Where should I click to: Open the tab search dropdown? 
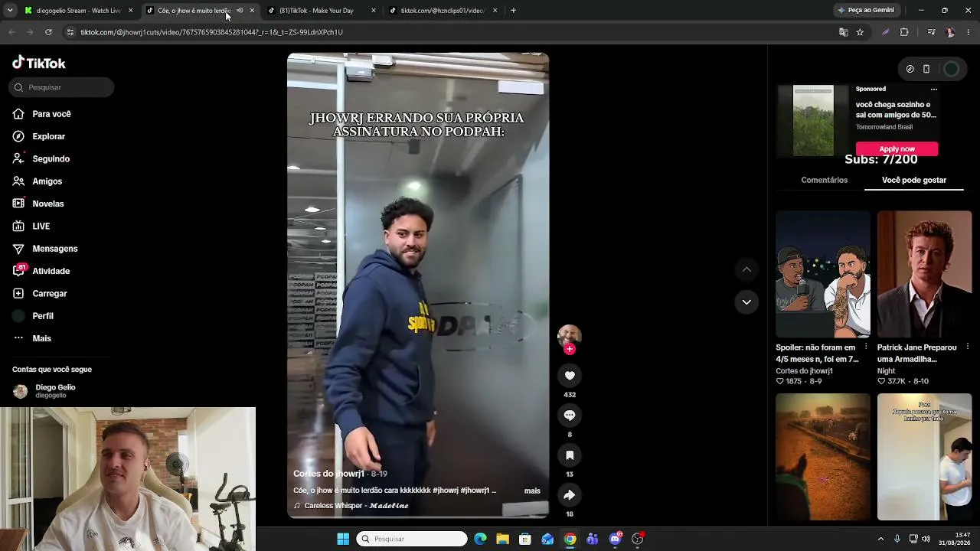pyautogui.click(x=9, y=11)
